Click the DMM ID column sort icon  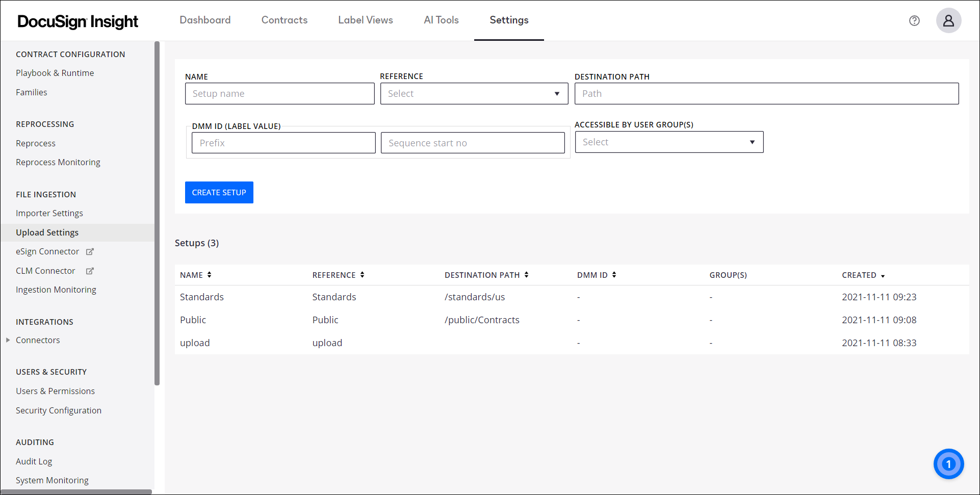tap(613, 275)
